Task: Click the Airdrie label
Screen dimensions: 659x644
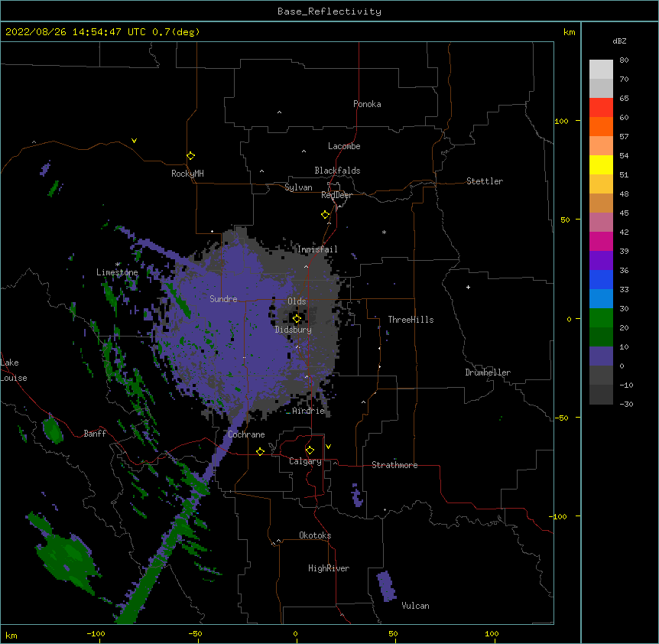Action: point(309,411)
